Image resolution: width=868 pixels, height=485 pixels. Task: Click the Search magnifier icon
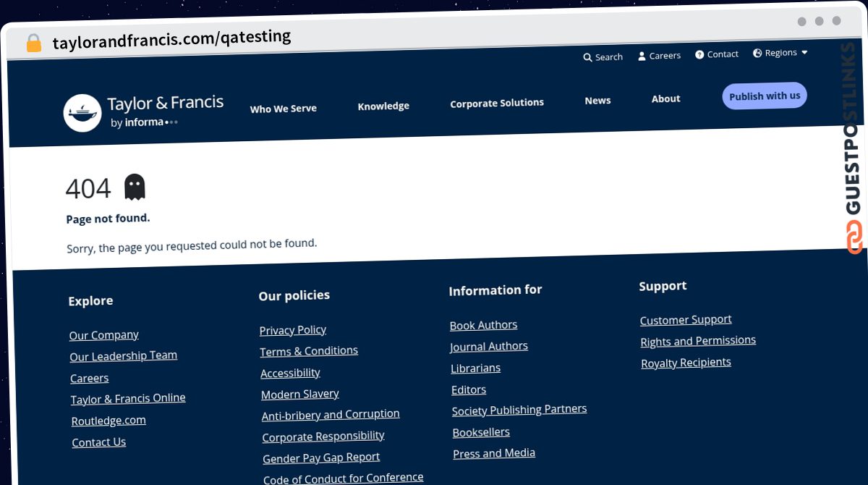coord(587,58)
